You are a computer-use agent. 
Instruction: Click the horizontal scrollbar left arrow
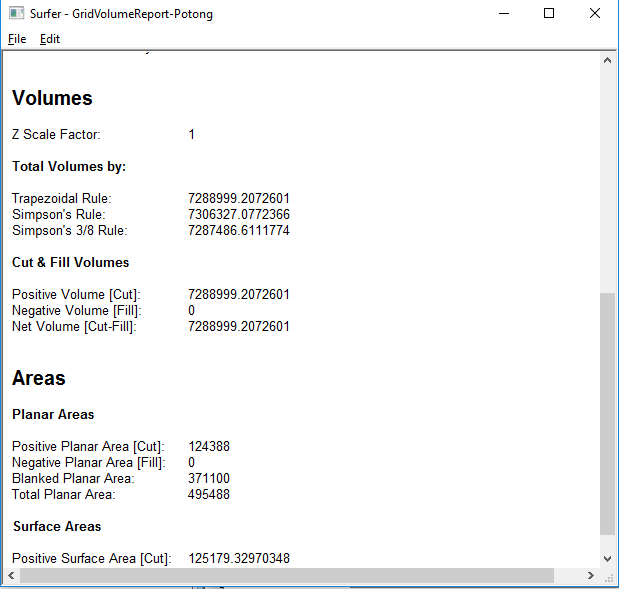(x=11, y=576)
